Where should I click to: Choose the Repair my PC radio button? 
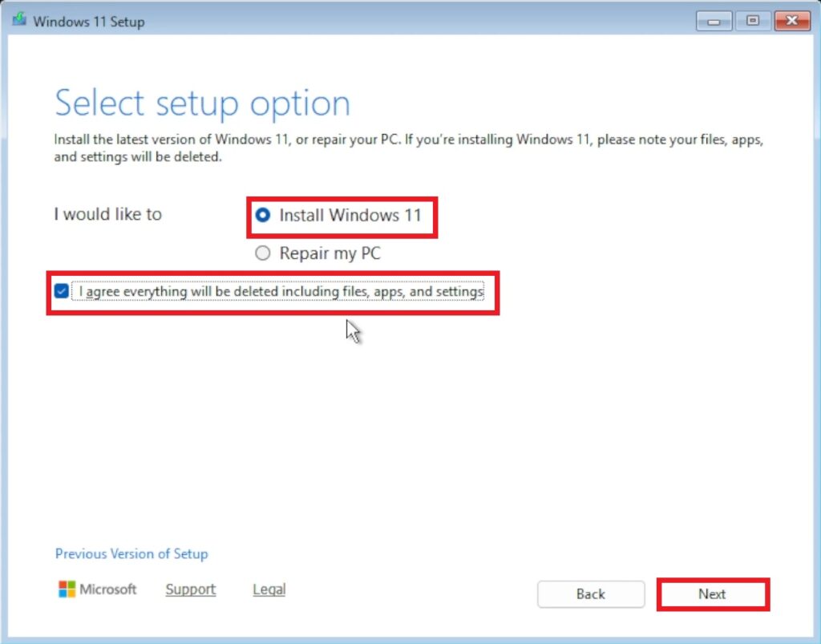(x=262, y=253)
